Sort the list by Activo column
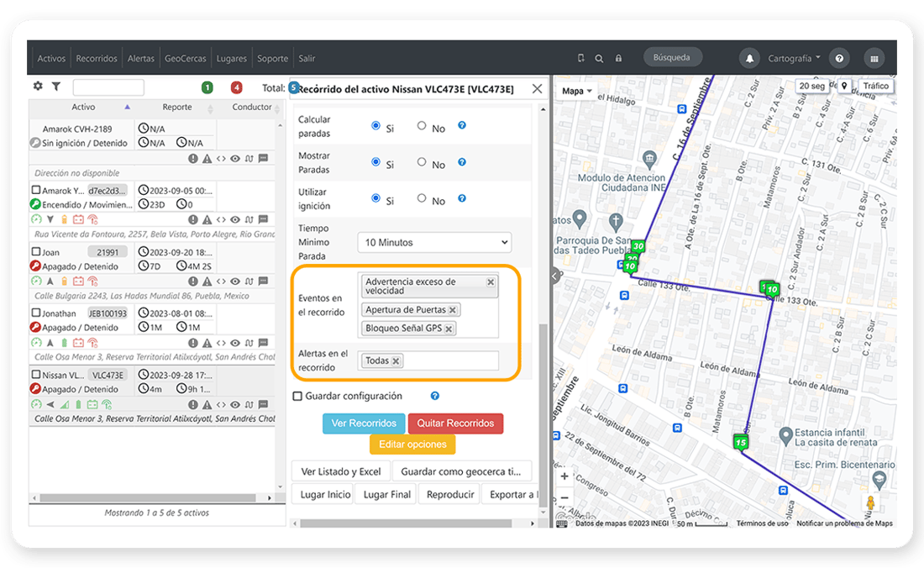Screen dimensions: 924x568 point(83,107)
